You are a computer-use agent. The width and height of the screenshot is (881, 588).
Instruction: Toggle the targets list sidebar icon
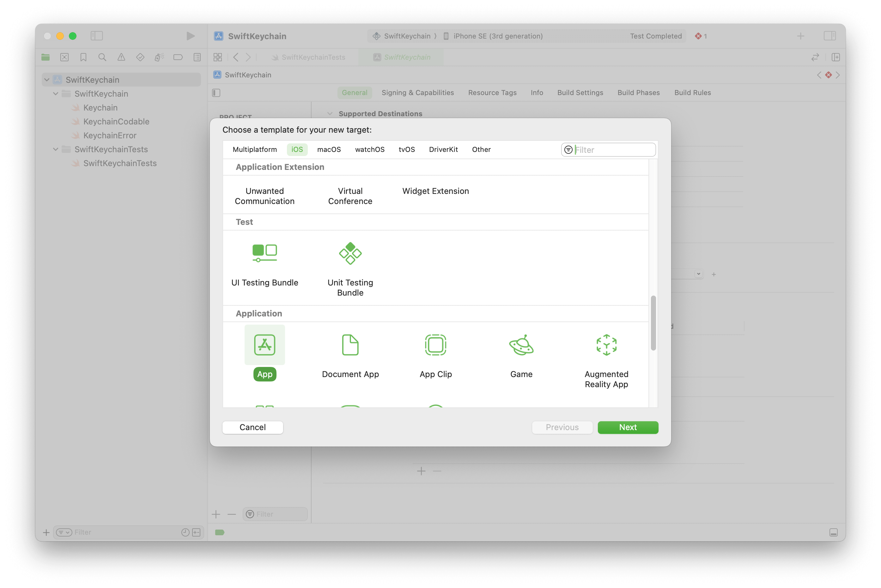216,93
